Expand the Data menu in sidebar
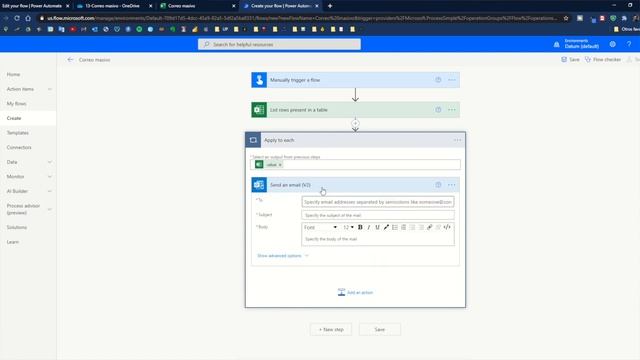640x360 pixels. [50, 162]
